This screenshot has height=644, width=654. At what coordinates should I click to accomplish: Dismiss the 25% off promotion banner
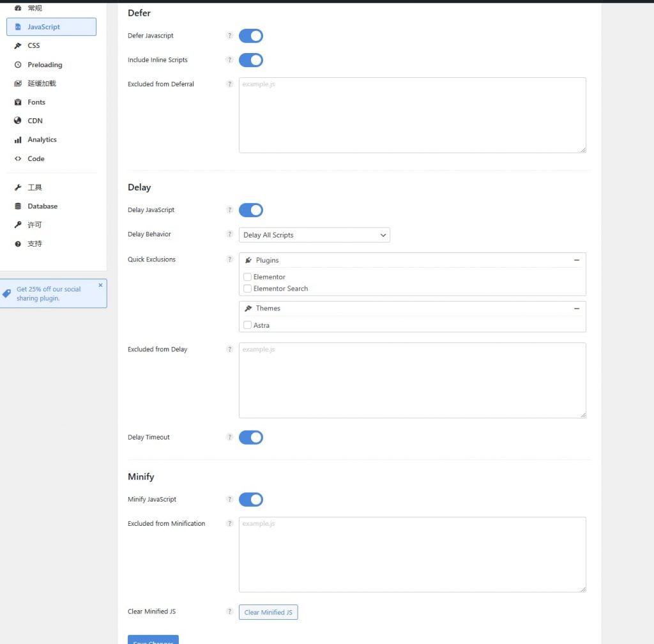[100, 286]
